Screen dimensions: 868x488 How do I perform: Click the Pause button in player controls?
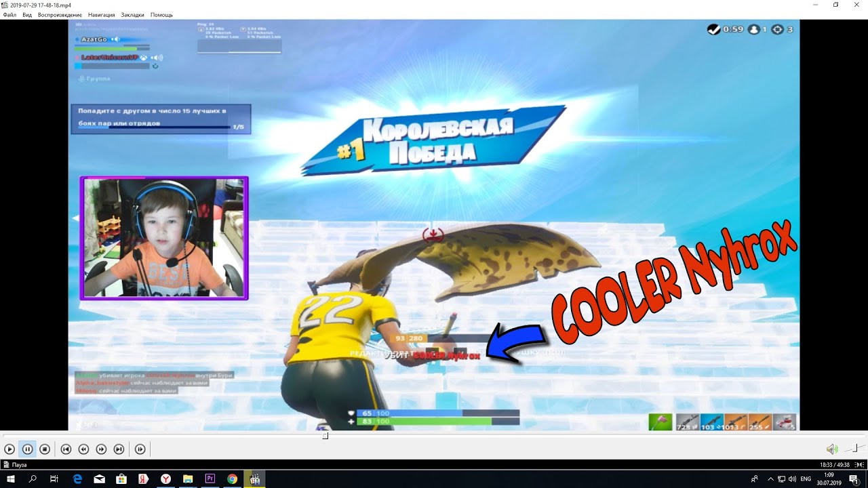(x=27, y=449)
